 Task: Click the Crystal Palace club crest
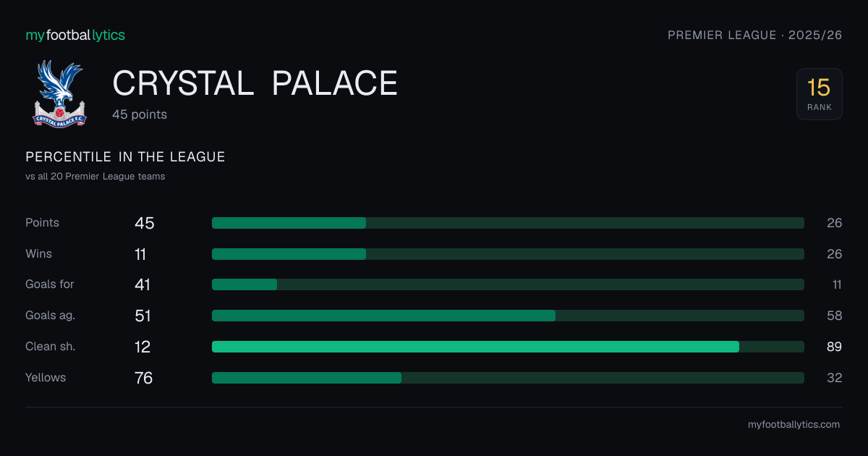coord(60,93)
